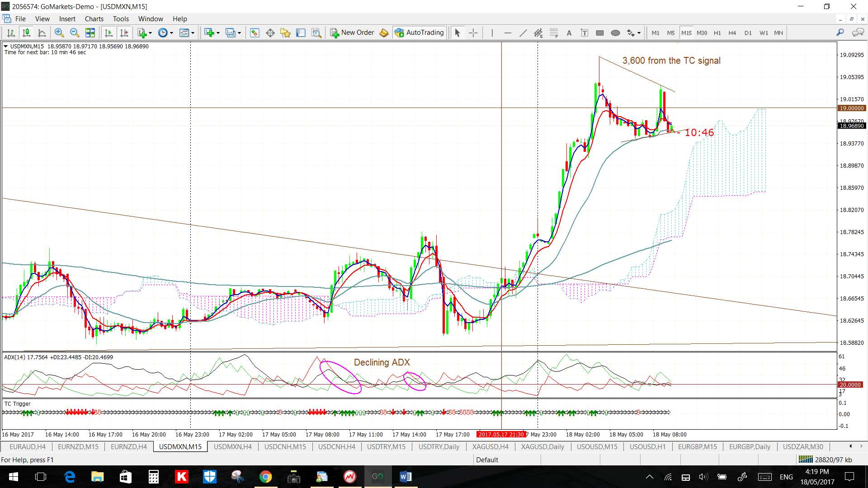Enable the crosshair cursor mode
868x488 pixels.
[473, 33]
